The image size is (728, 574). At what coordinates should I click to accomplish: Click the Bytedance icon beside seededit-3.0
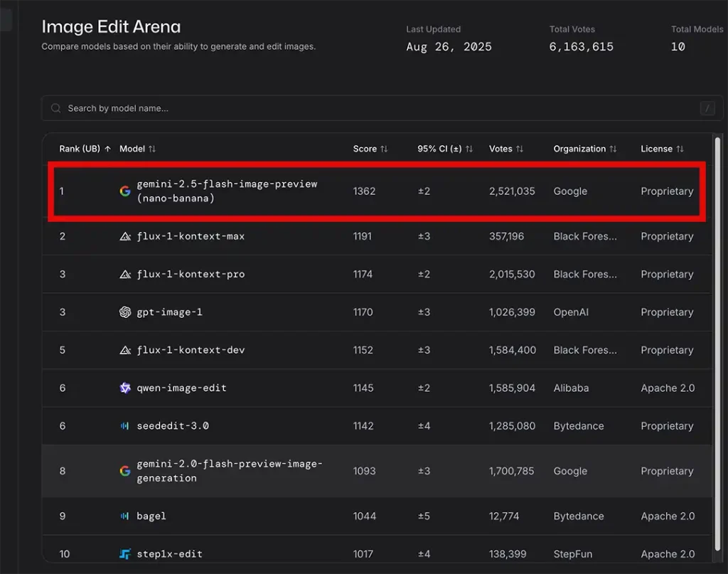124,426
